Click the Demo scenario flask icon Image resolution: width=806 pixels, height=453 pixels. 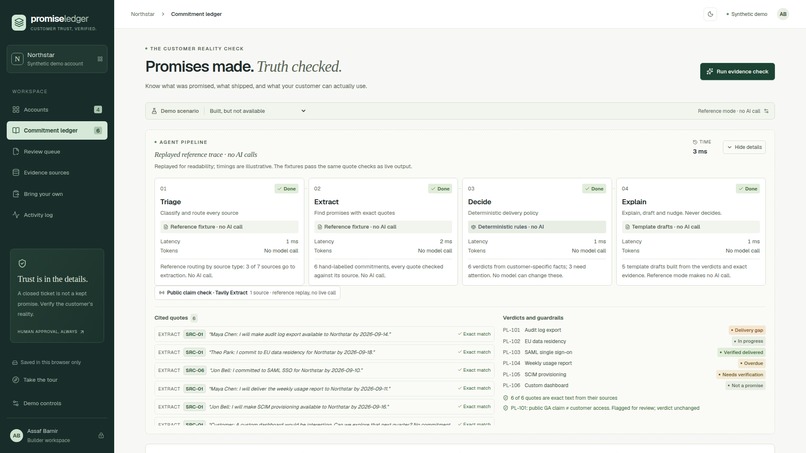pyautogui.click(x=154, y=111)
